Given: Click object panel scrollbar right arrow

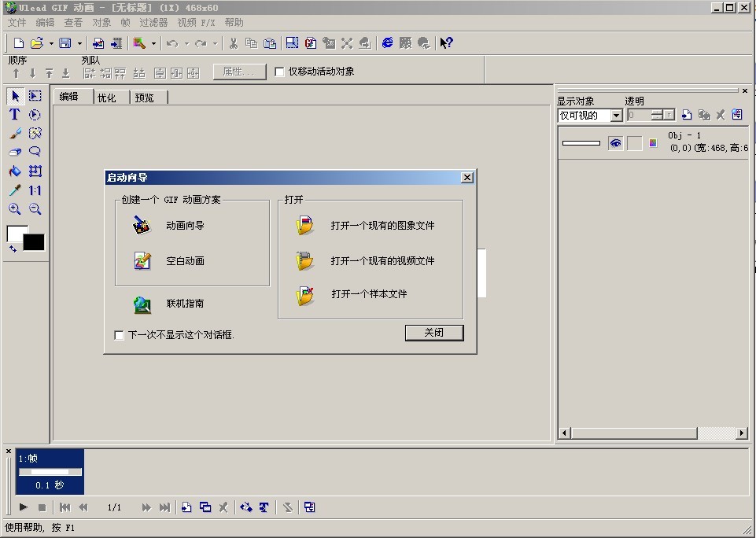Looking at the screenshot, I should coord(742,433).
